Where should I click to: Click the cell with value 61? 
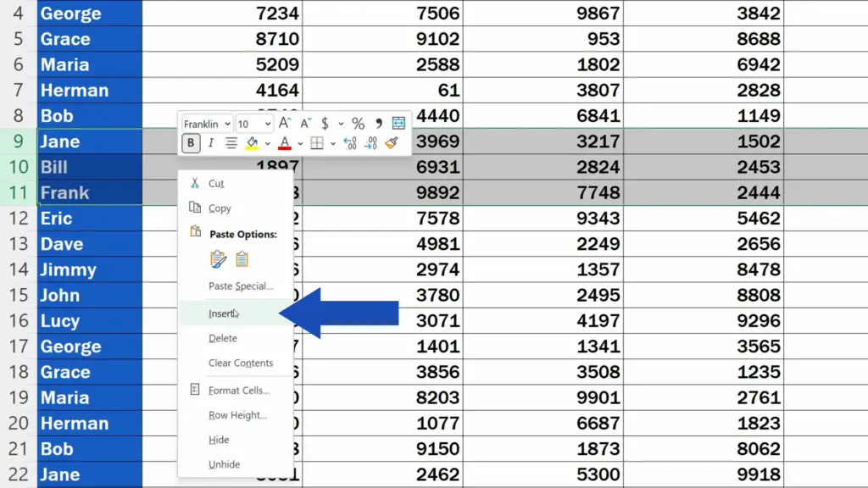click(382, 90)
